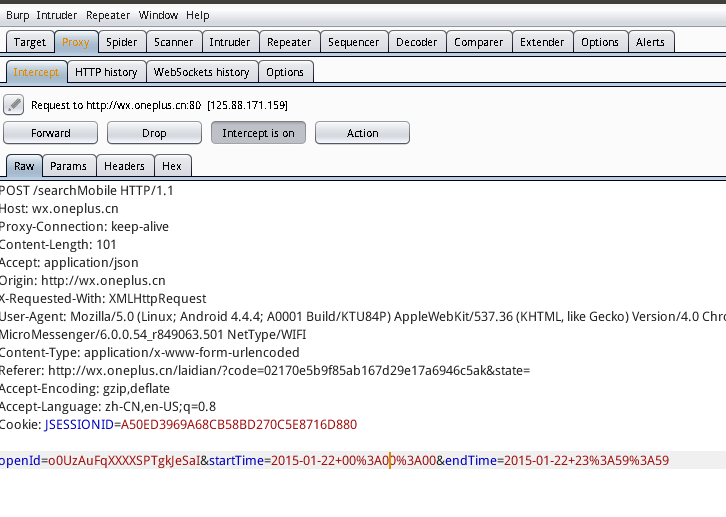Screen dimensions: 726x517
Task: Open the Extender tab
Action: 542,42
